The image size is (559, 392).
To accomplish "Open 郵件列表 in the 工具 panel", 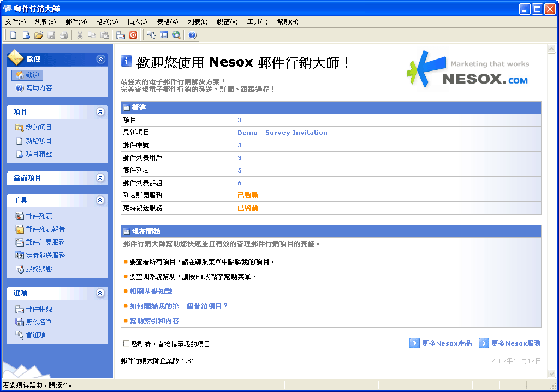I will tap(39, 216).
